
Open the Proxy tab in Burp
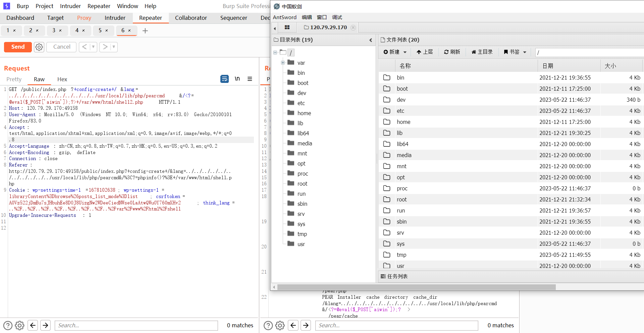pyautogui.click(x=84, y=18)
